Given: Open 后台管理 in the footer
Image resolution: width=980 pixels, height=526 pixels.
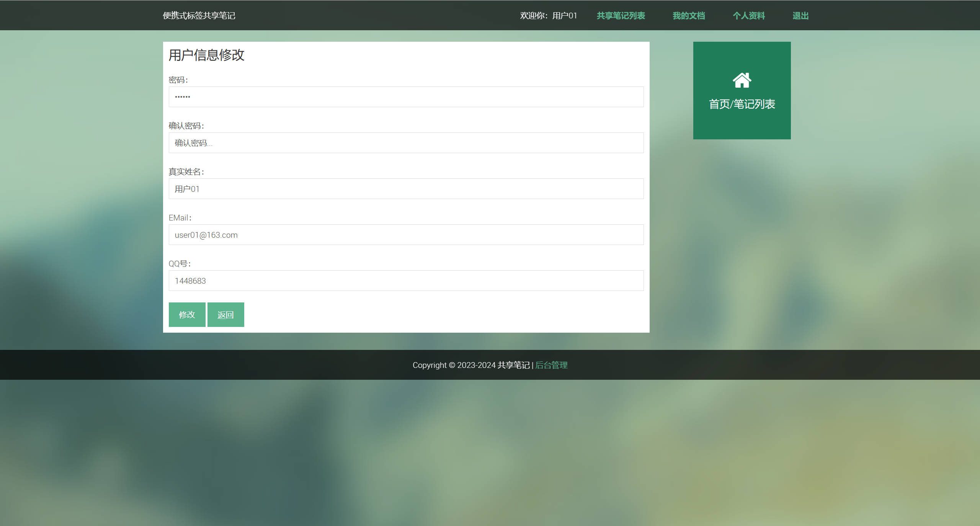Looking at the screenshot, I should 551,365.
